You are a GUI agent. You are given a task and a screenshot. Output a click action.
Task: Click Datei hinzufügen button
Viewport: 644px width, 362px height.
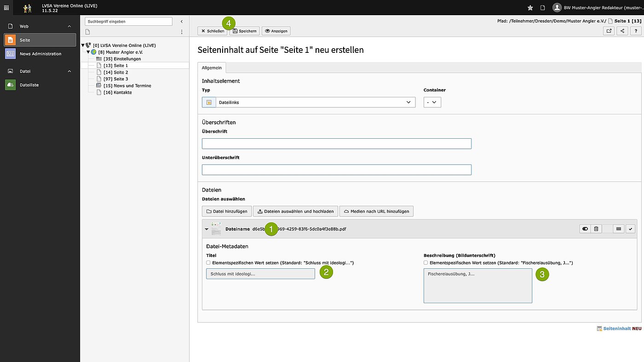pos(226,211)
